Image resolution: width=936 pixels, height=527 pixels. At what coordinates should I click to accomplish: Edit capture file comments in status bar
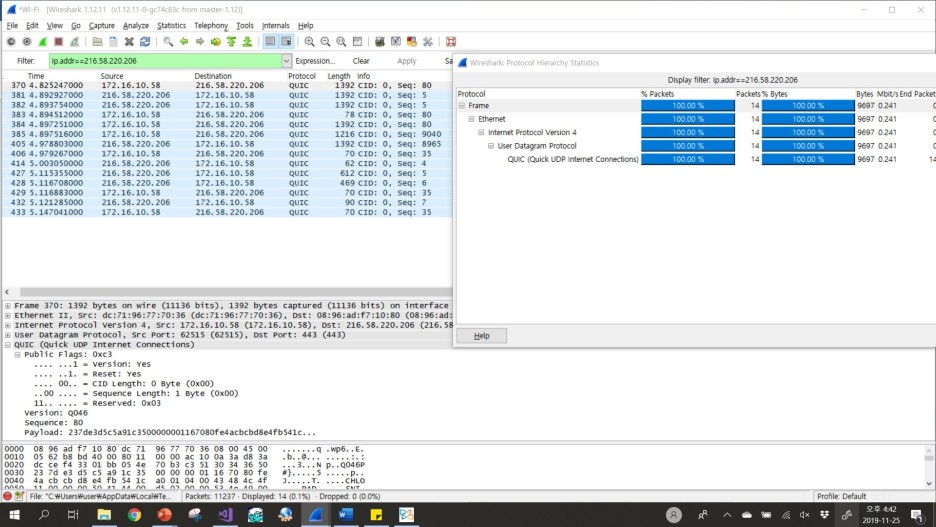(x=19, y=496)
